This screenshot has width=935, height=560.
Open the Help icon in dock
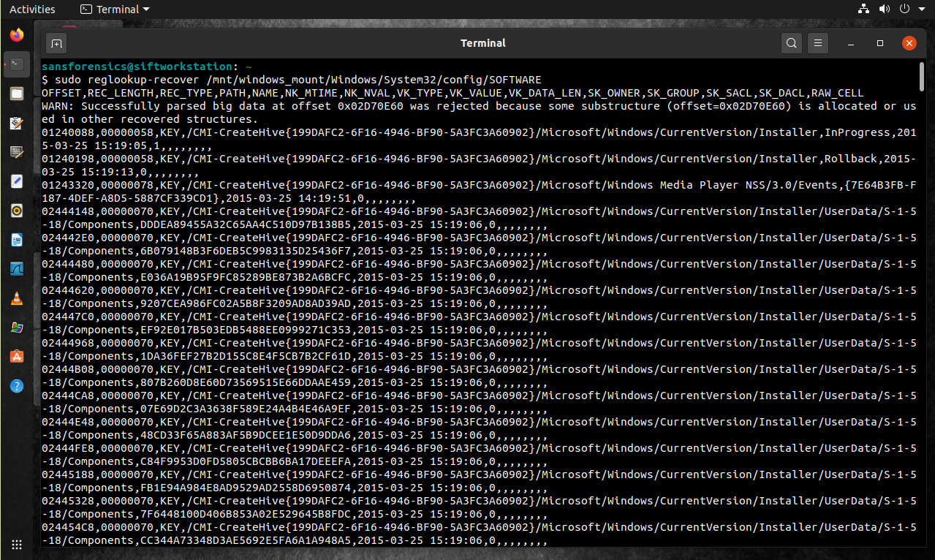(x=16, y=385)
